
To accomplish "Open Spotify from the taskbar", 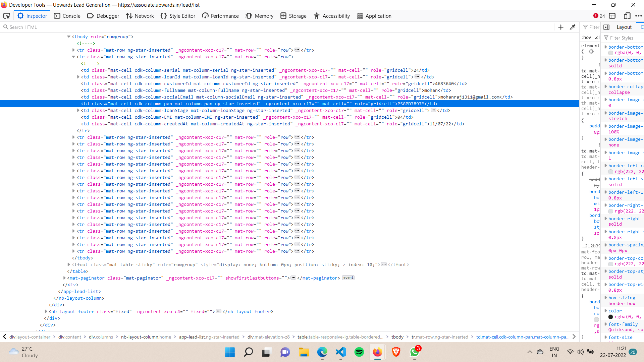I will (x=359, y=352).
